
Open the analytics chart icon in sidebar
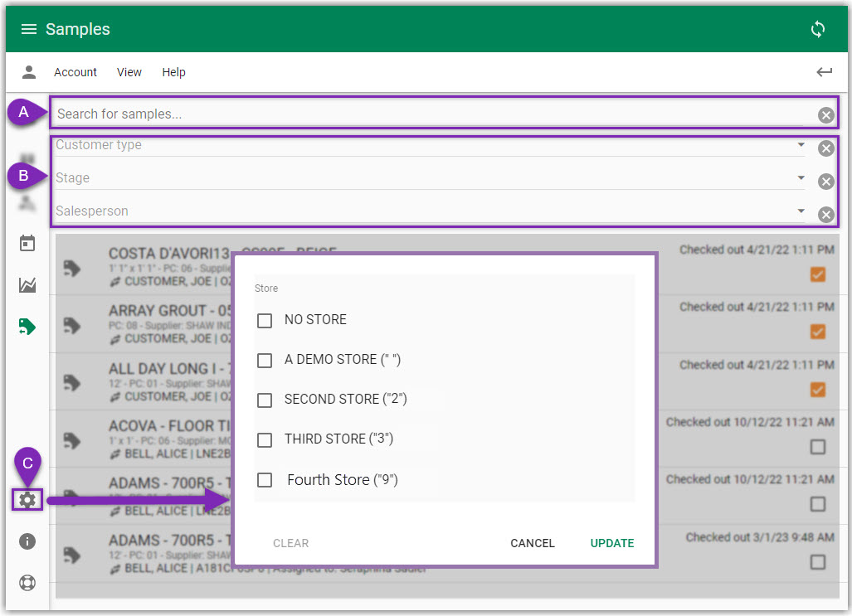coord(27,285)
